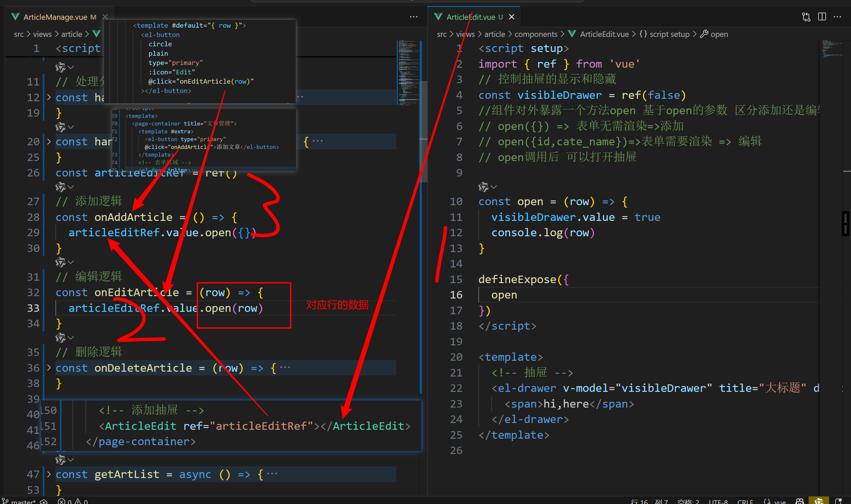The height and width of the screenshot is (504, 851).
Task: Click the master branch git indicator
Action: (20, 501)
